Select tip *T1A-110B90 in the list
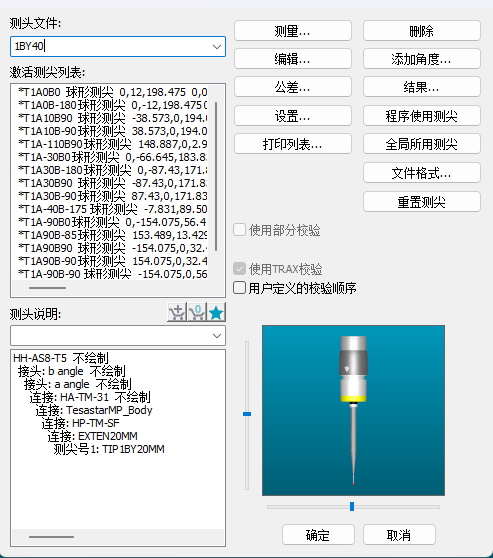Screen dimensions: 493x558 [112, 144]
